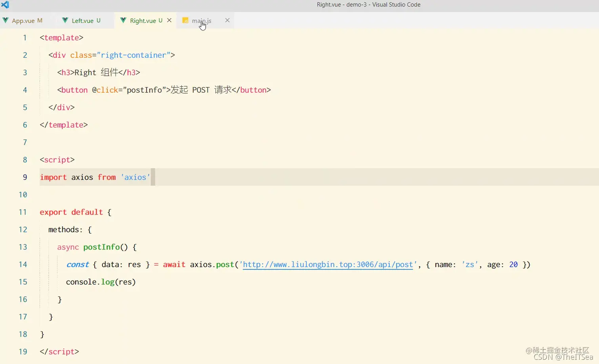This screenshot has height=364, width=599.
Task: Click the opening '<script>' tag on line 8
Action: [x=57, y=160]
